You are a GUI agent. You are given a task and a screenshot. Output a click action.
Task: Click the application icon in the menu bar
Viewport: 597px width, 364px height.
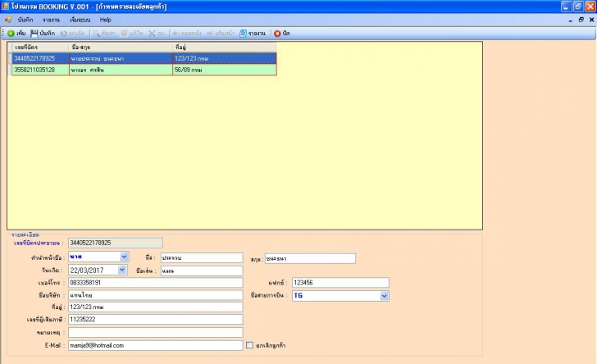[8, 20]
